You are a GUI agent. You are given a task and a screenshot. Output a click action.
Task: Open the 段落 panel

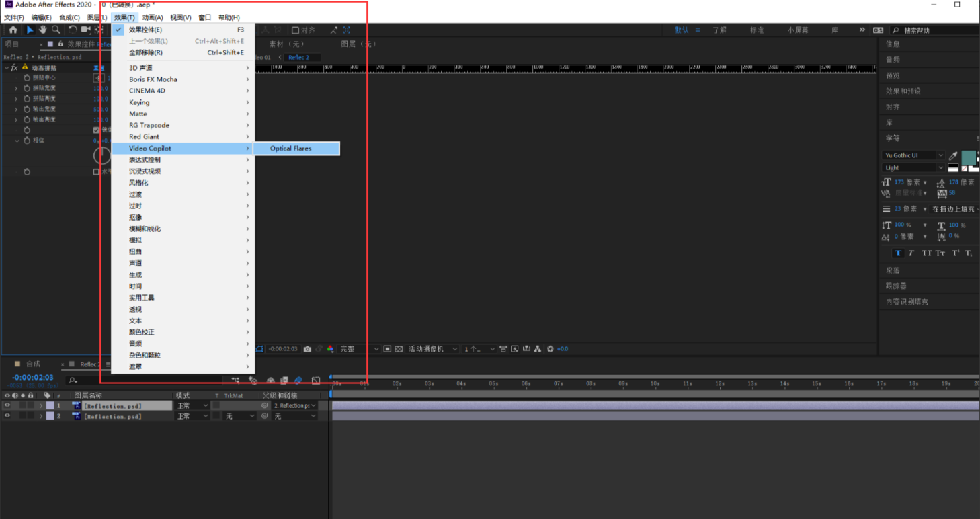(893, 270)
